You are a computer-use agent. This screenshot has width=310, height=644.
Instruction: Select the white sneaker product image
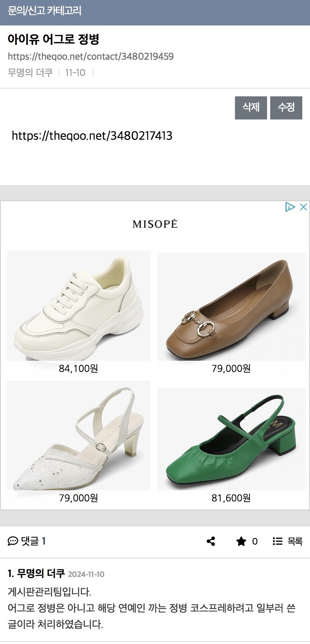click(79, 306)
